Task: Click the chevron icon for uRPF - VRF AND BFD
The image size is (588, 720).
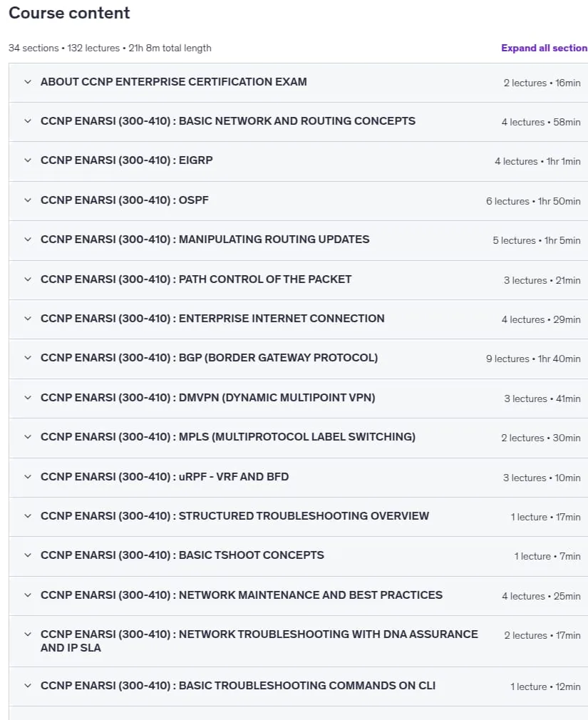Action: [28, 477]
